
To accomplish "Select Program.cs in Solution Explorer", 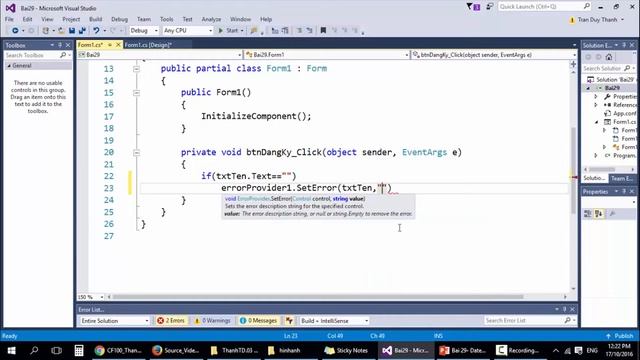I will (x=624, y=156).
